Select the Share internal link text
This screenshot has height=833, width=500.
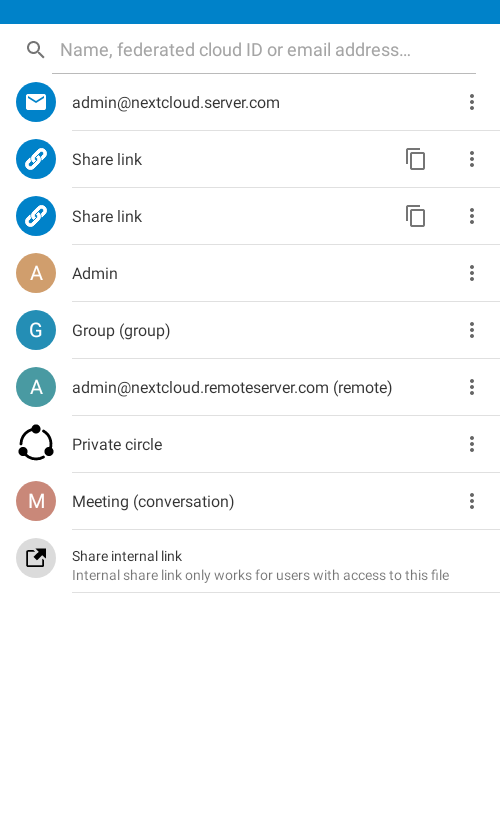click(x=127, y=556)
